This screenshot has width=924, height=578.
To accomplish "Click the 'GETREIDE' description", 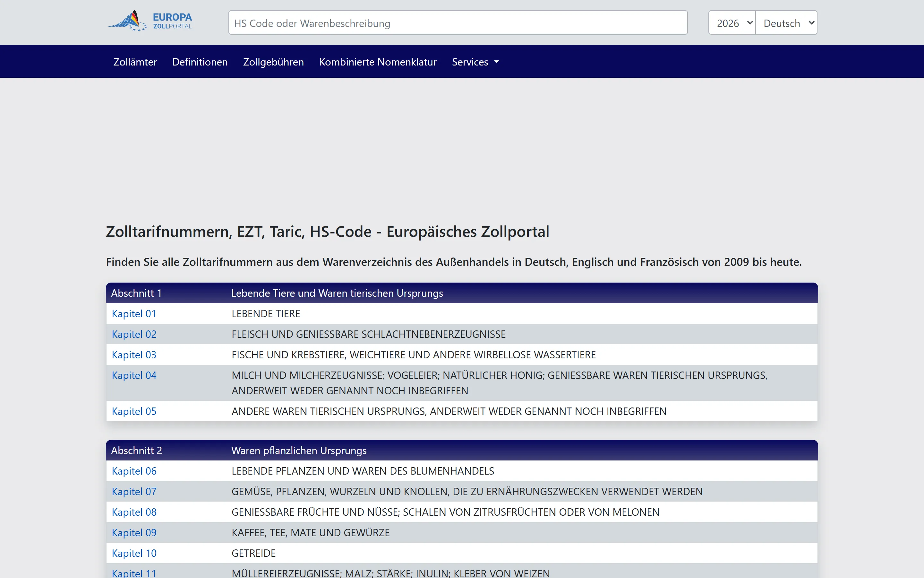I will [x=253, y=553].
